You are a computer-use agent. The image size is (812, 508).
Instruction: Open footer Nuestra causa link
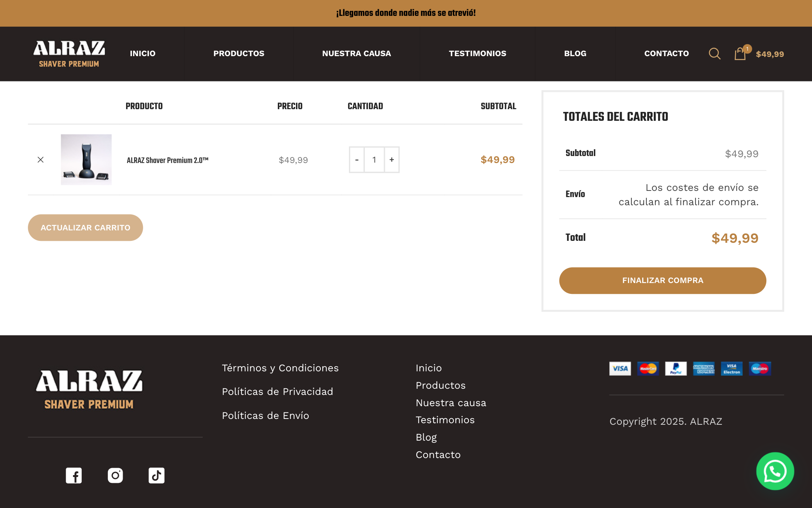(451, 403)
